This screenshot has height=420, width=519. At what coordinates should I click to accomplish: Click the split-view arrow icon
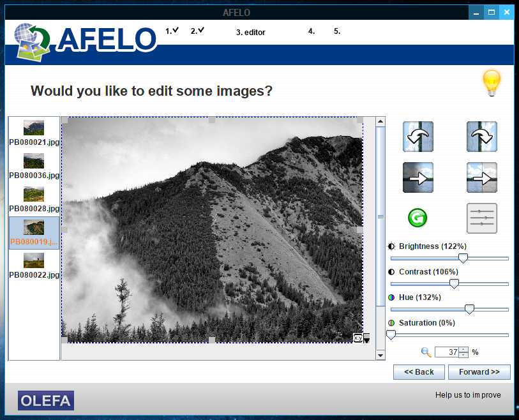(x=481, y=177)
